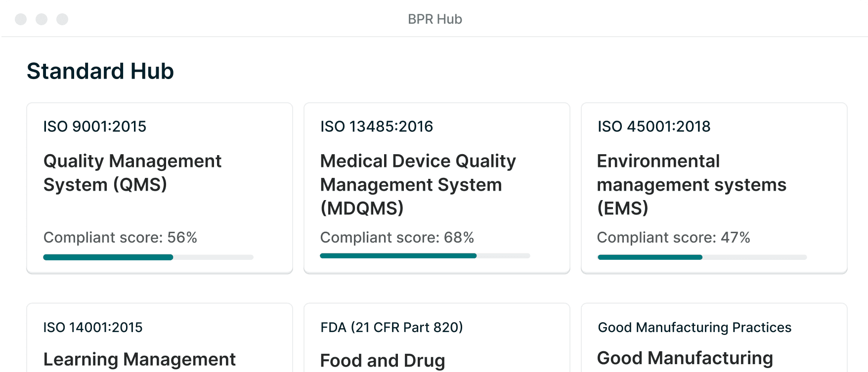The width and height of the screenshot is (868, 372).
Task: Click the EMS 47% progress bar
Action: [702, 257]
